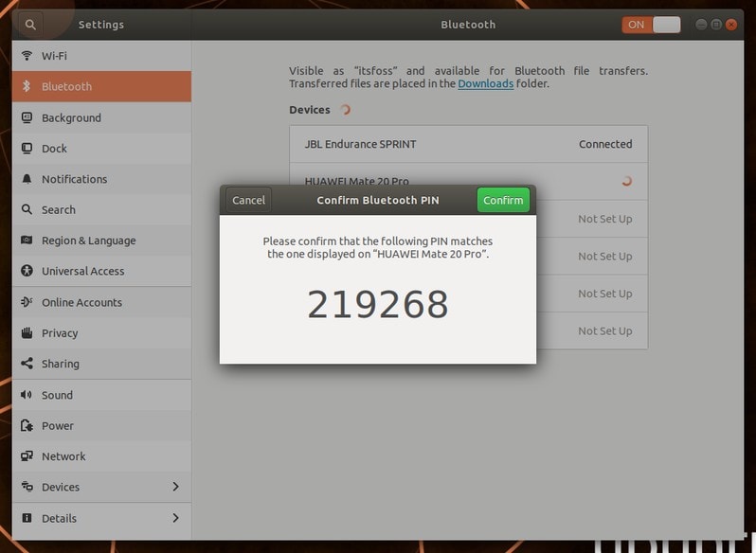Open the search icon in Settings header
This screenshot has width=756, height=553.
[30, 24]
